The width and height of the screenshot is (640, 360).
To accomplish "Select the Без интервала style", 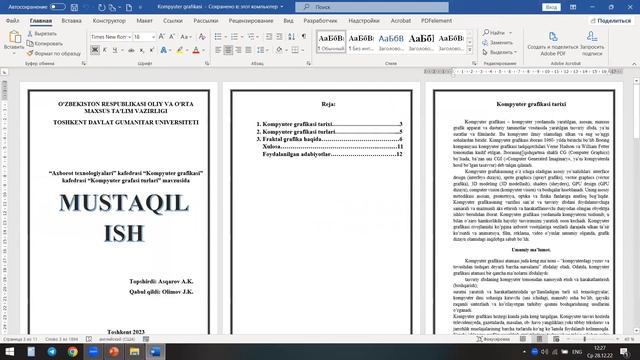I will (361, 42).
